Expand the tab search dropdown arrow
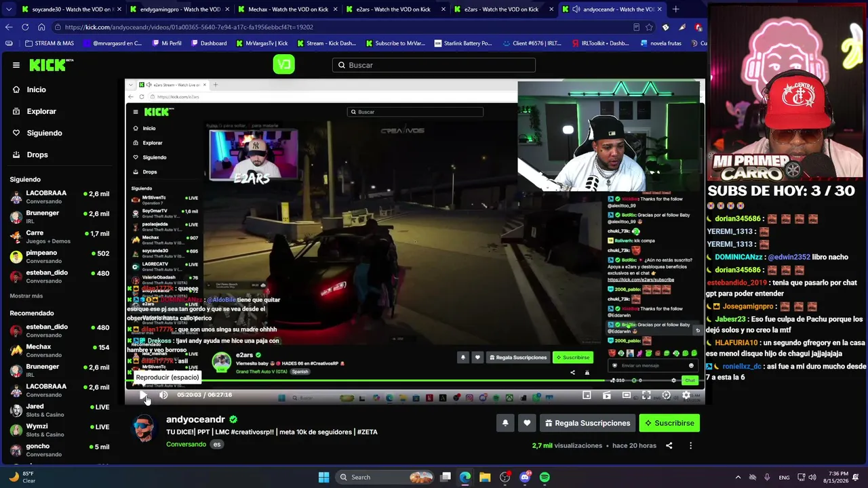This screenshot has width=868, height=488. [x=8, y=9]
